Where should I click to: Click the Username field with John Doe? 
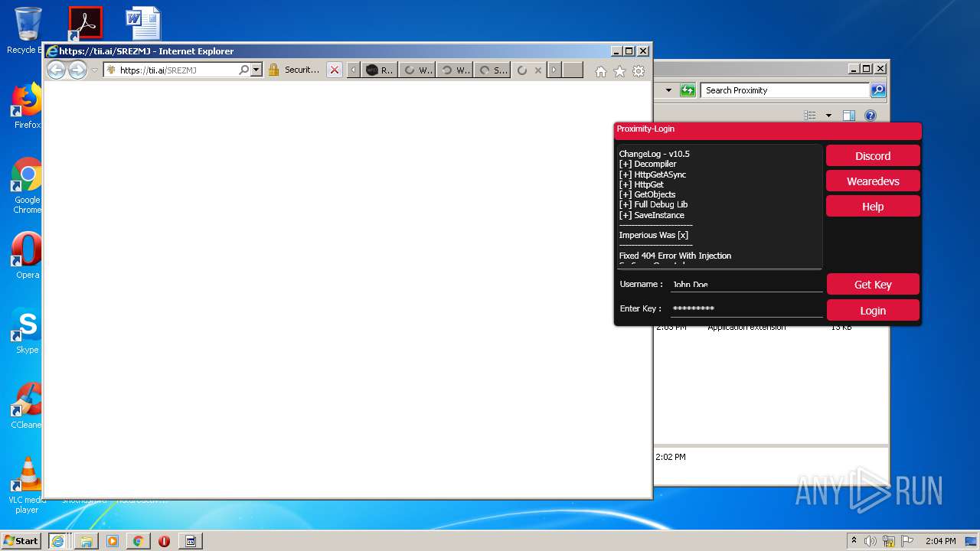pyautogui.click(x=746, y=284)
